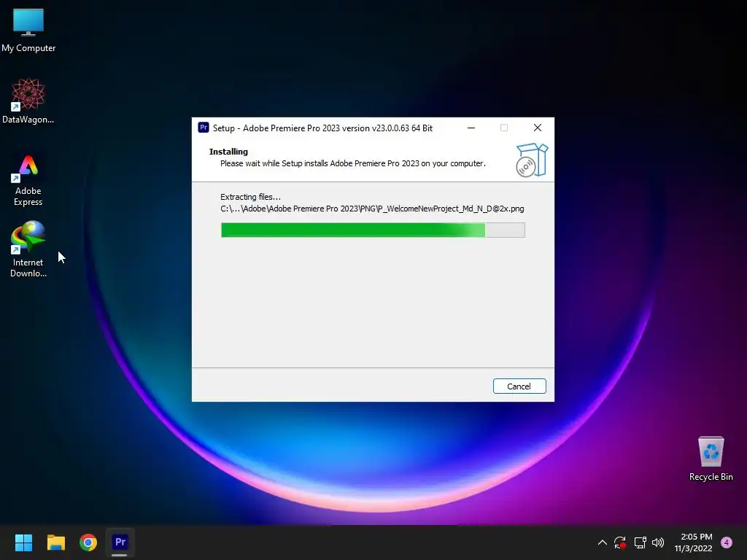747x560 pixels.
Task: Select the Internet Download Manager shortcut
Action: [28, 249]
